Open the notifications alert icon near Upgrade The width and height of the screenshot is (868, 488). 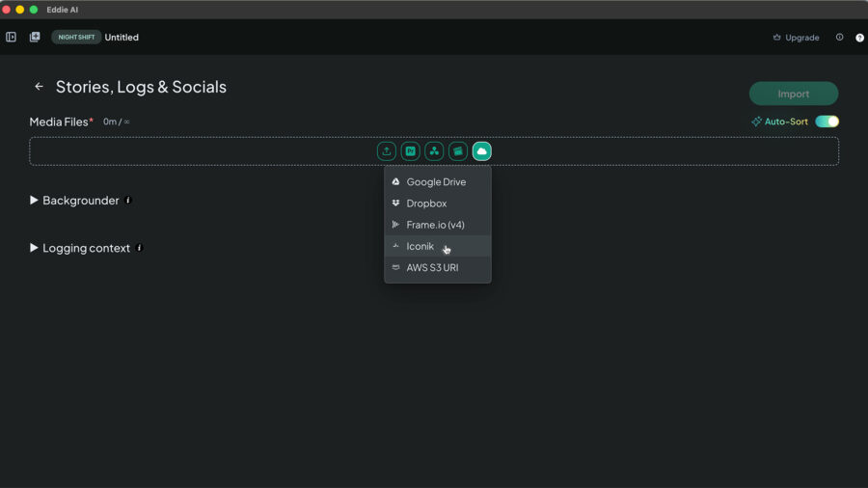[839, 37]
